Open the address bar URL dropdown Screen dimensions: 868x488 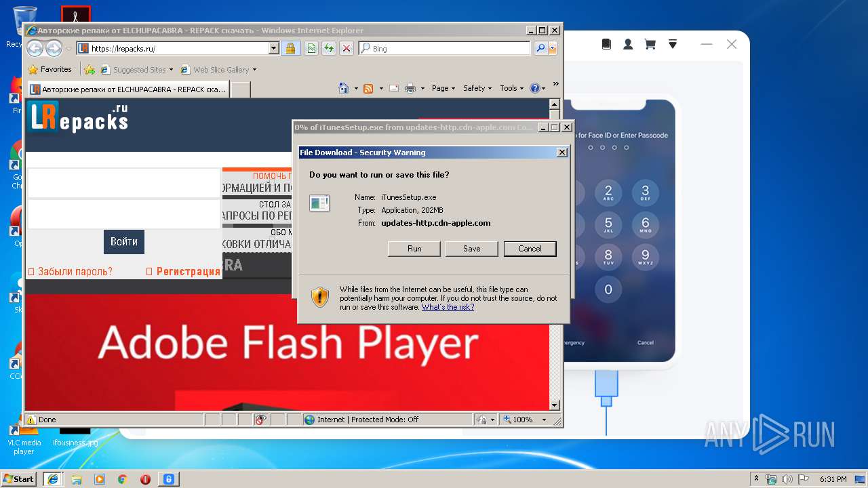[x=273, y=48]
